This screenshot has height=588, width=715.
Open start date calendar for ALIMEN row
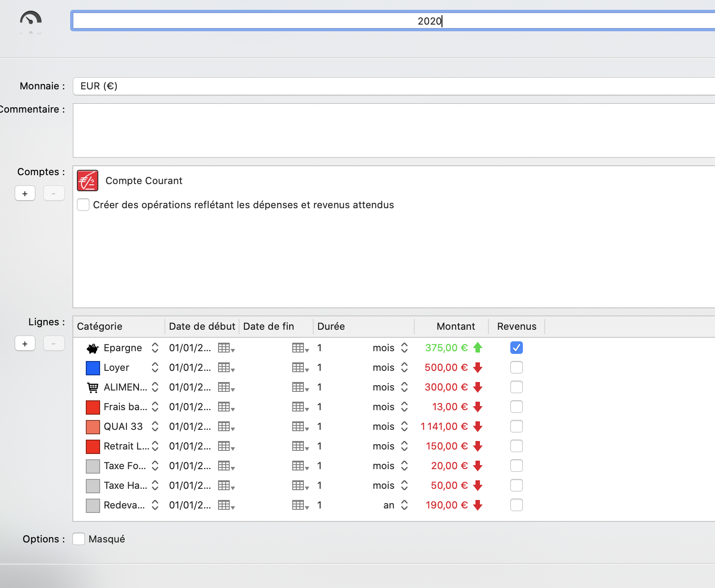(226, 387)
